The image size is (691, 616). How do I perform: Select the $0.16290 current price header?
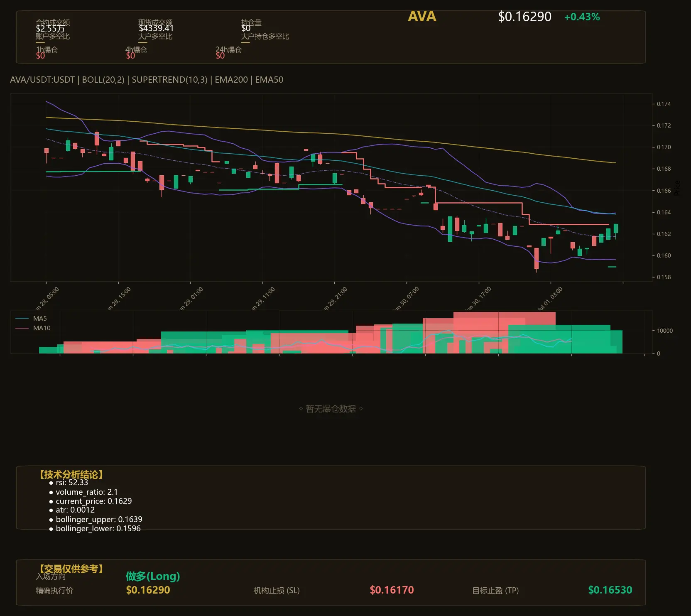click(524, 17)
